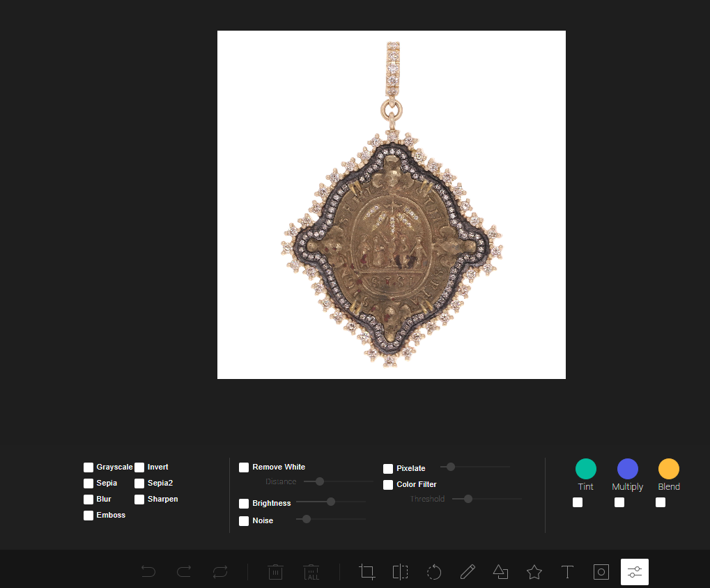Click the Brightness label text
Image resolution: width=710 pixels, height=588 pixels.
[272, 503]
